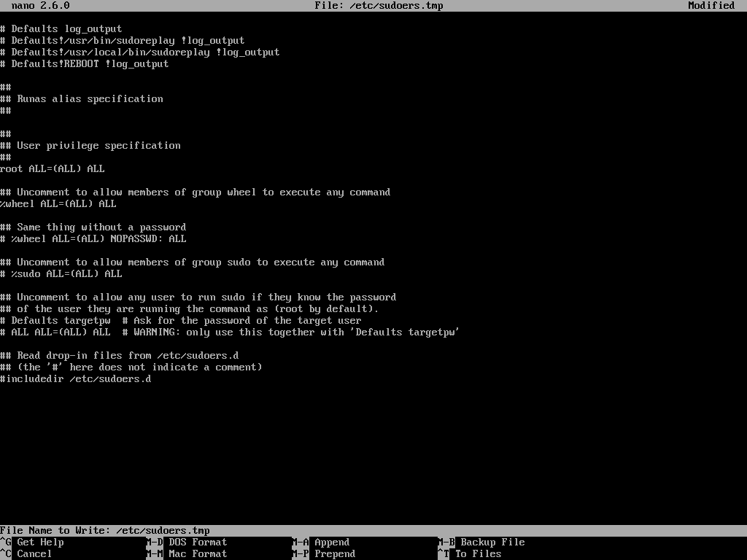Click the #includedir /etc/sudoers.d line
The image size is (747, 560).
point(75,378)
